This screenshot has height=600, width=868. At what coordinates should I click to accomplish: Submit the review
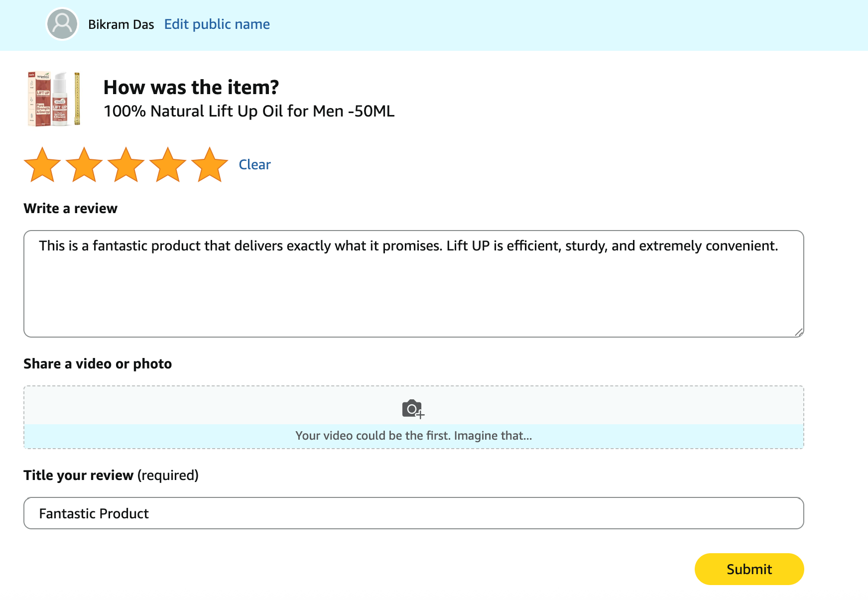749,569
